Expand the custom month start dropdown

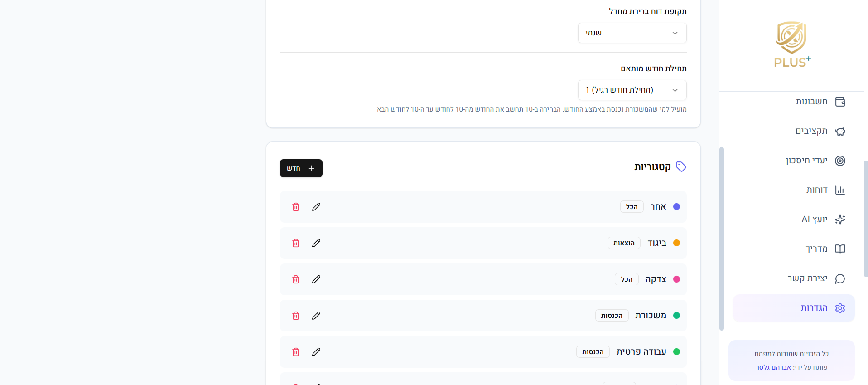(632, 90)
